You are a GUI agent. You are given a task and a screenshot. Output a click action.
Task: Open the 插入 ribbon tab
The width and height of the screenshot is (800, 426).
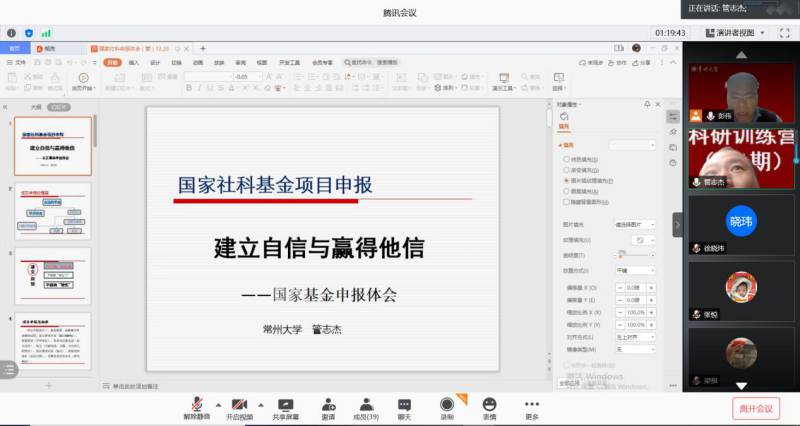[133, 62]
